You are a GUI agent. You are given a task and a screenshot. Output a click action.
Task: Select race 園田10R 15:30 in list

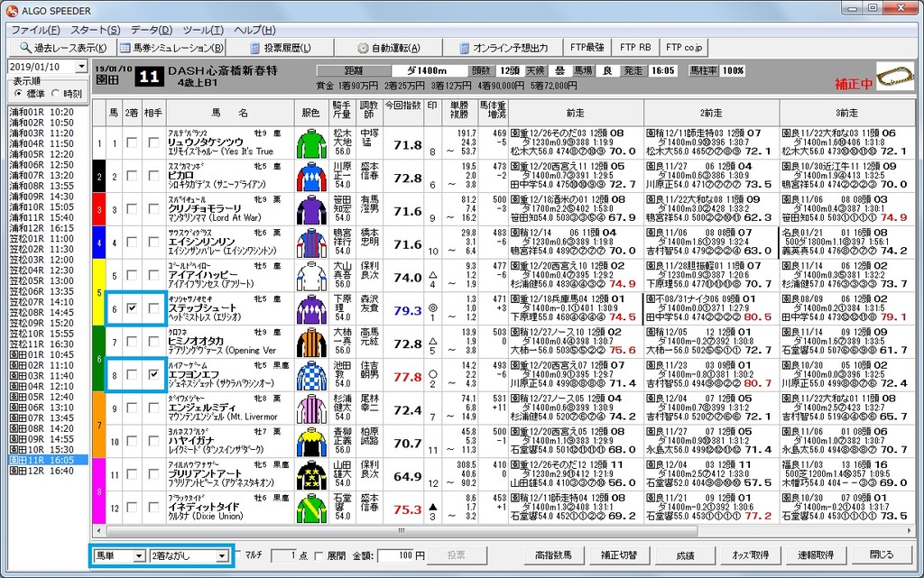pos(42,449)
